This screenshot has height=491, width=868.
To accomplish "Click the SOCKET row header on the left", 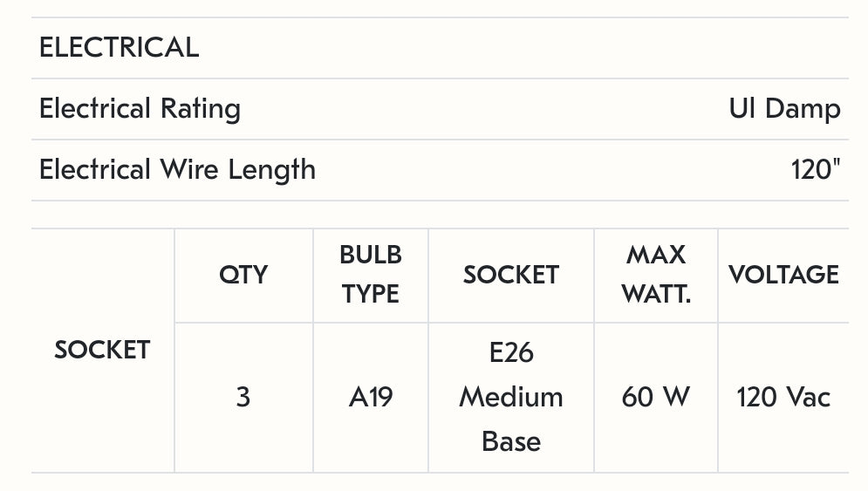I will click(x=102, y=350).
